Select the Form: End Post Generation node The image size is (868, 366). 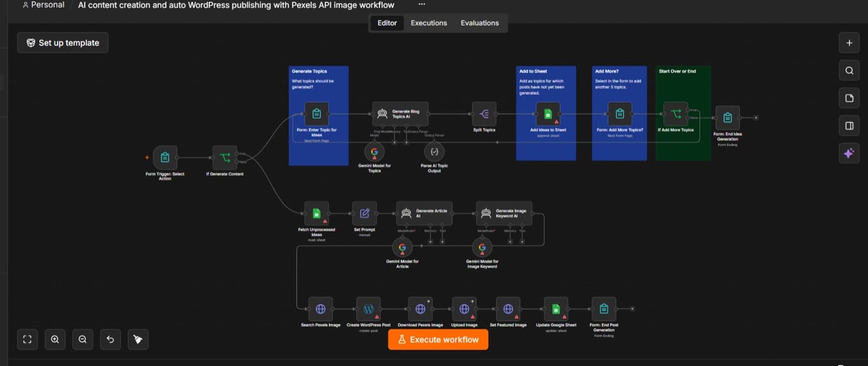[x=604, y=309]
